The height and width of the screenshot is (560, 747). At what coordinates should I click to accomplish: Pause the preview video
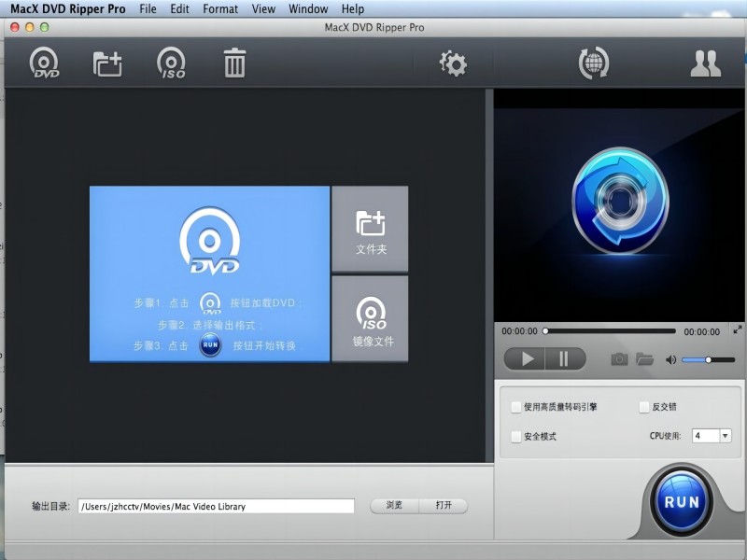(x=566, y=358)
